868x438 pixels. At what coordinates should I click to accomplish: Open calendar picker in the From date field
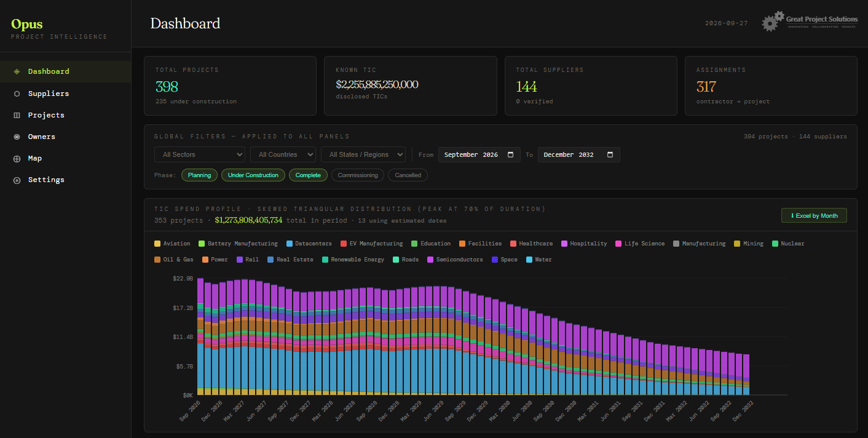[511, 154]
